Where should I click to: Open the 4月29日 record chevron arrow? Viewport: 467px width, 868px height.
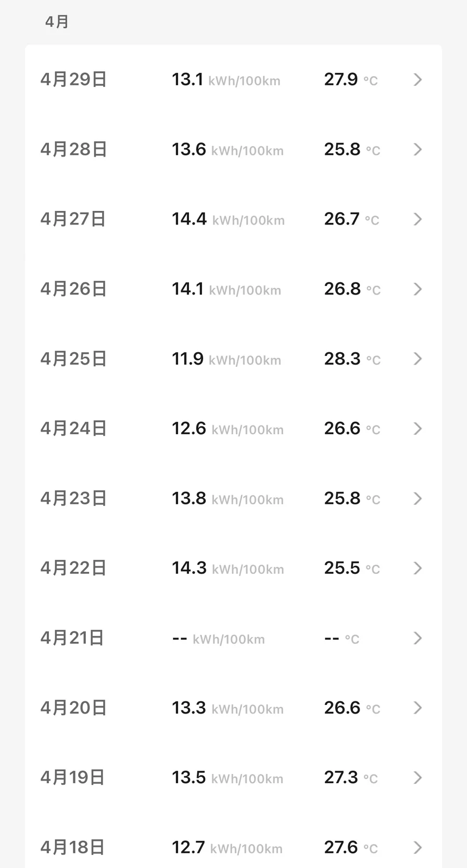(x=418, y=80)
